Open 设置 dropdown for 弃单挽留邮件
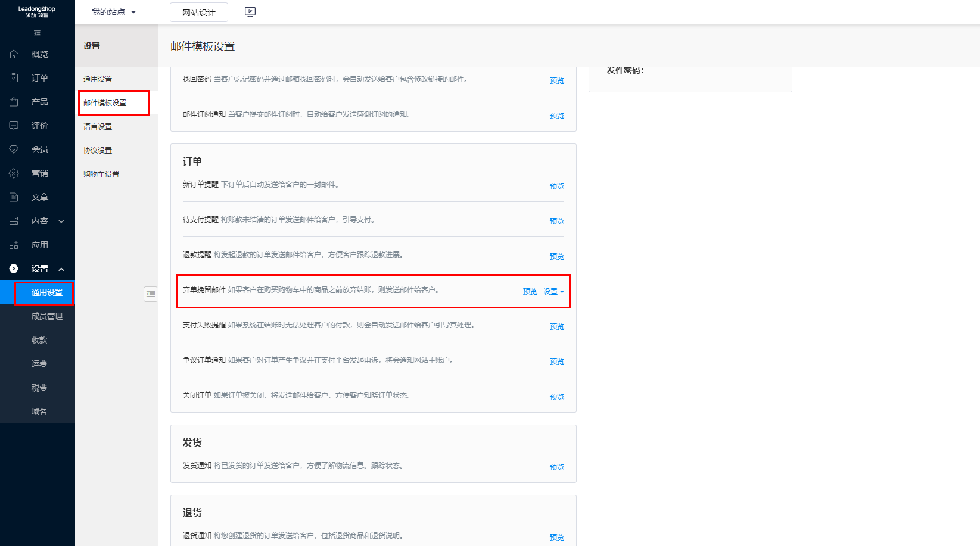This screenshot has width=980, height=546. click(553, 292)
